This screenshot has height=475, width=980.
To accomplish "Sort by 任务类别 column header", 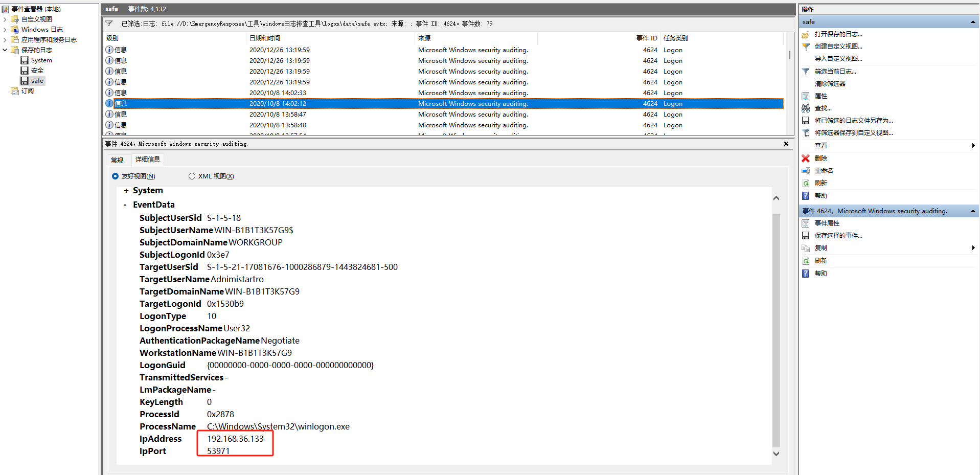I will (x=722, y=38).
